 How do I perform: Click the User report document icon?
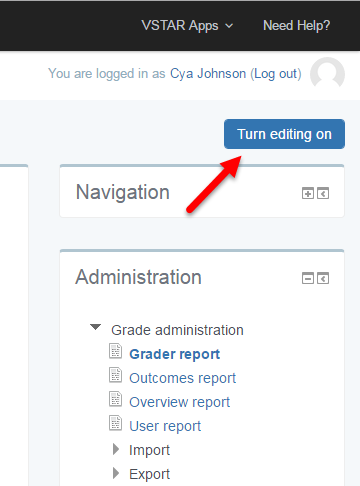pos(115,423)
